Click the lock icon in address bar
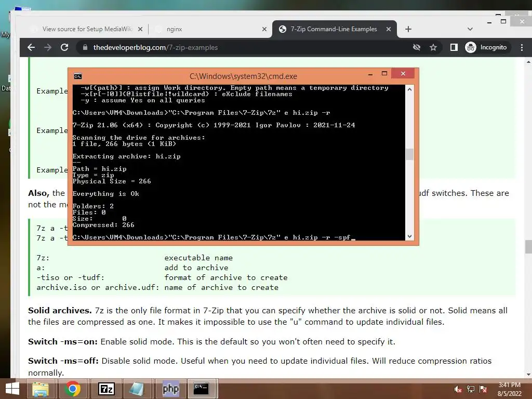532x399 pixels. pos(85,47)
